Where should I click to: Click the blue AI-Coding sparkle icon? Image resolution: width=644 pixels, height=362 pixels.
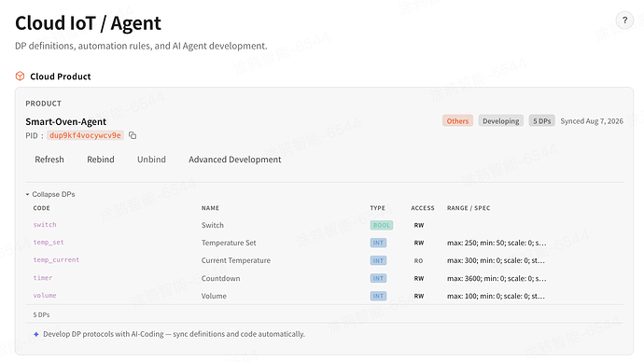pyautogui.click(x=36, y=334)
